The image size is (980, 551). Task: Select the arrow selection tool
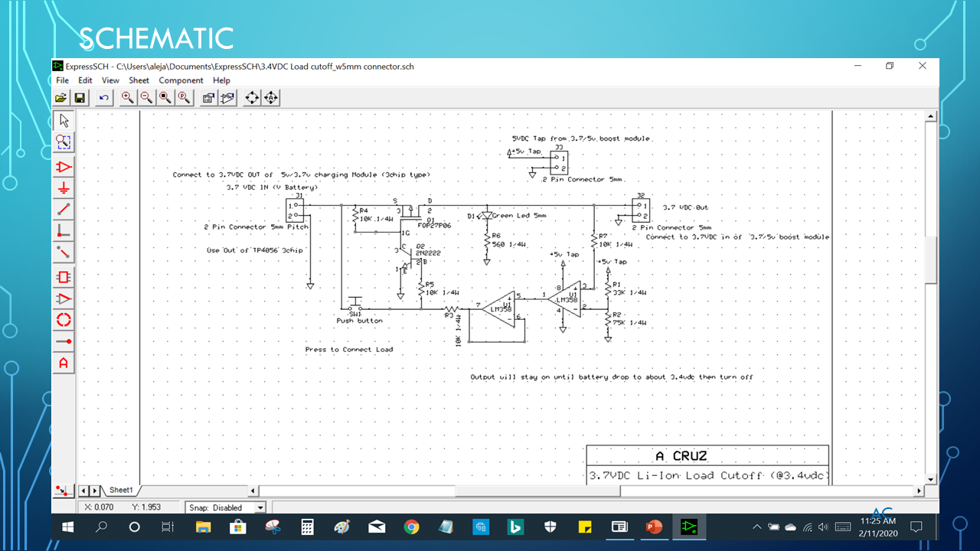(64, 120)
